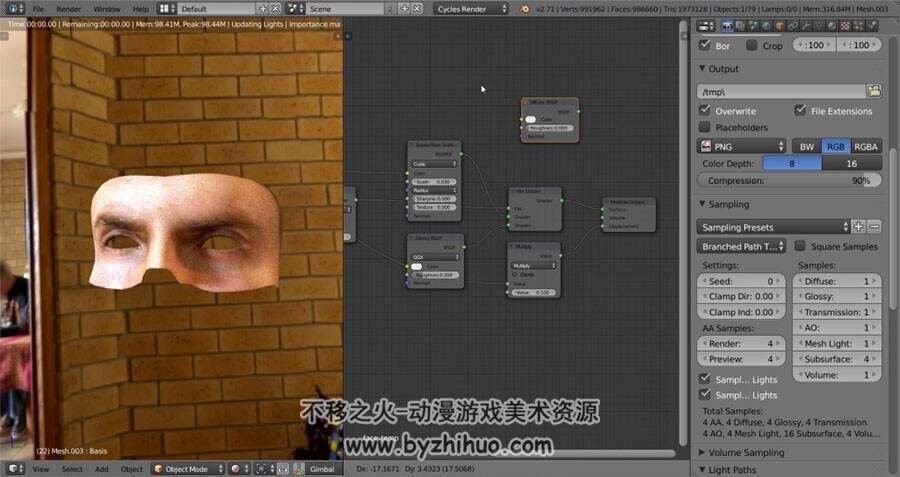Toggle the first Sampl... Lights checkbox
The height and width of the screenshot is (477, 900).
click(705, 378)
